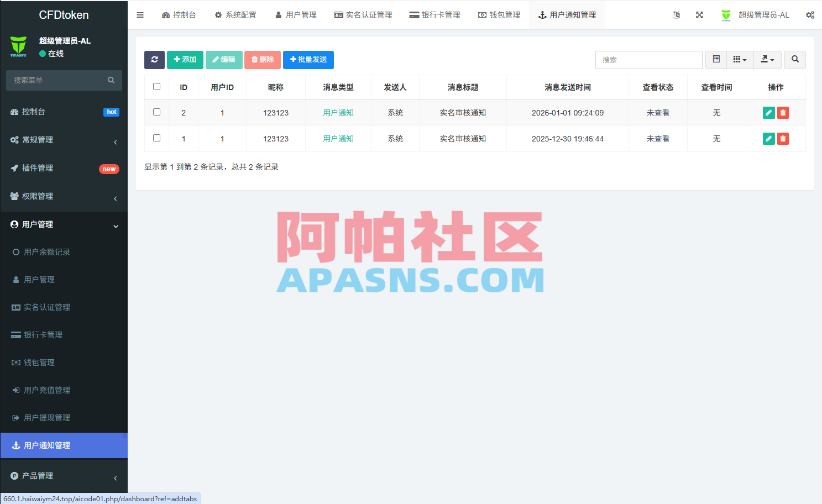822x504 pixels.
Task: Open 银行卡管理 in the sidebar
Action: (x=64, y=335)
